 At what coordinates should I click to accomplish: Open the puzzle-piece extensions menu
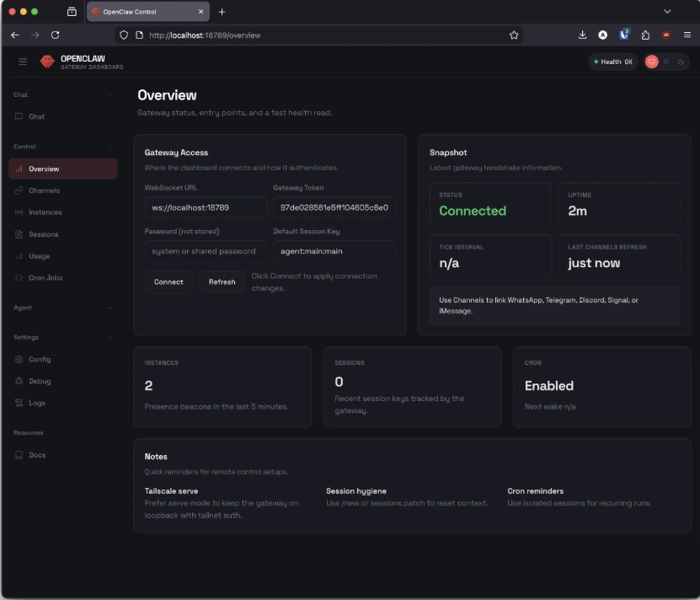point(645,35)
